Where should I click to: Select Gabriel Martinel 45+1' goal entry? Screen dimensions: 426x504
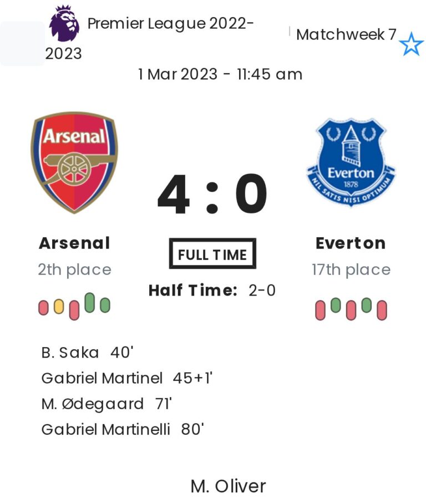(x=127, y=378)
